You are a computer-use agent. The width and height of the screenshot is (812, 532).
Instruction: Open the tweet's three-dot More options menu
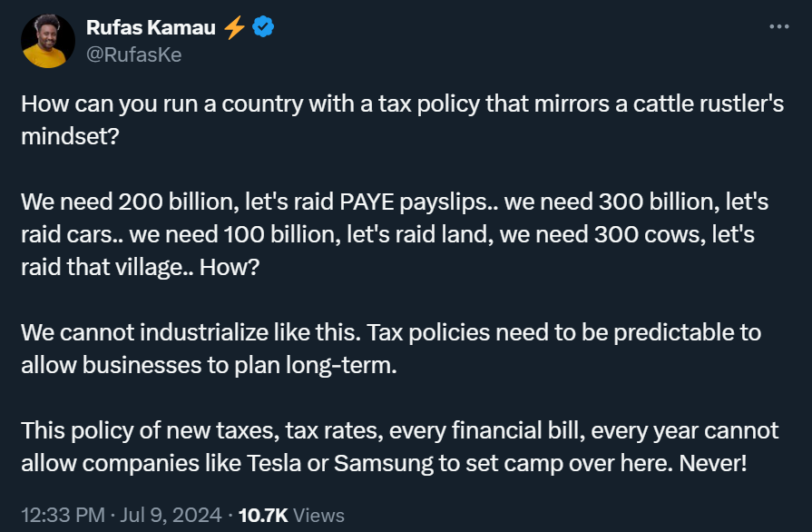click(x=778, y=27)
